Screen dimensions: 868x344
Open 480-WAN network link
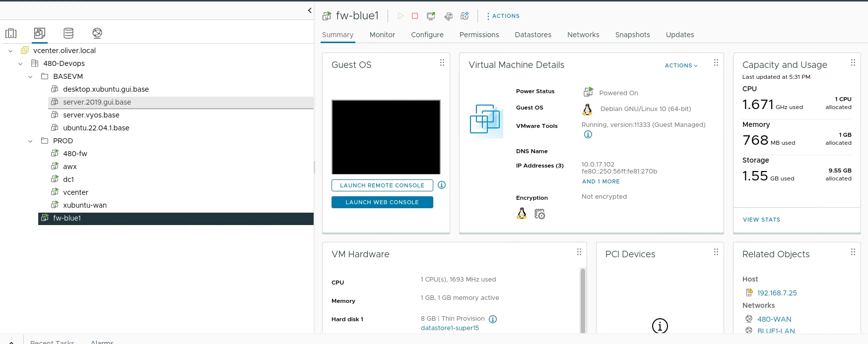[774, 319]
